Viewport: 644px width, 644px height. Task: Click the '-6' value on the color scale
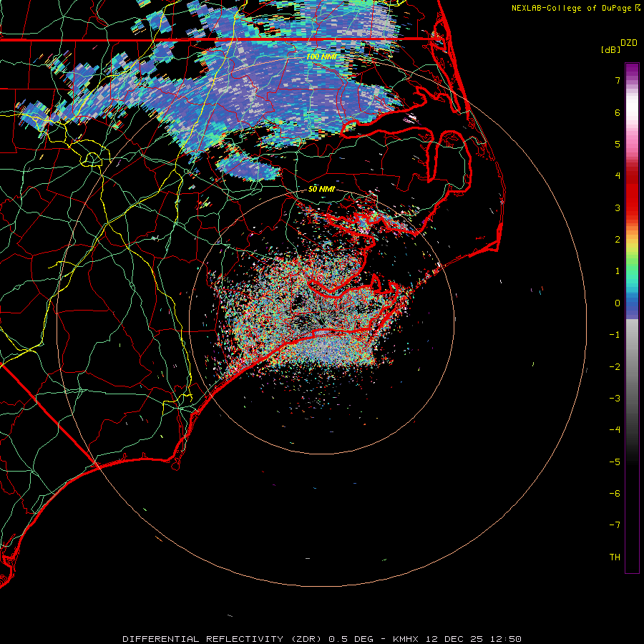[615, 494]
